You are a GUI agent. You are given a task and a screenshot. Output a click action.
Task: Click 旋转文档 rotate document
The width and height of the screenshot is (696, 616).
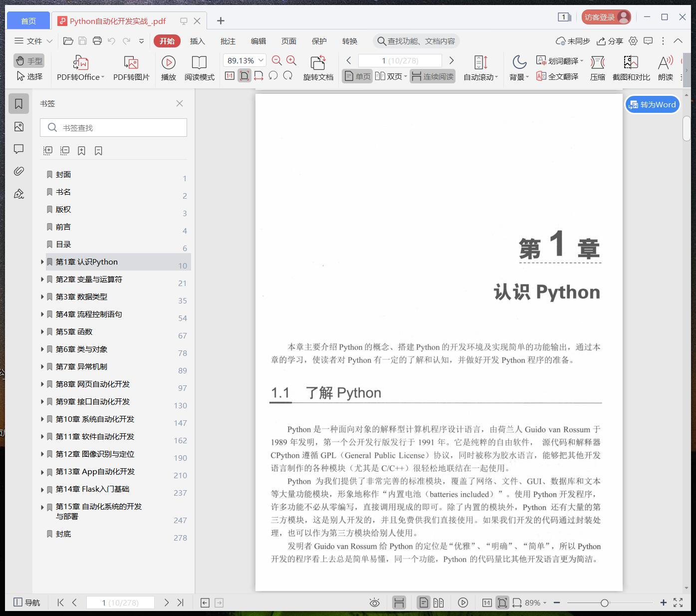318,68
